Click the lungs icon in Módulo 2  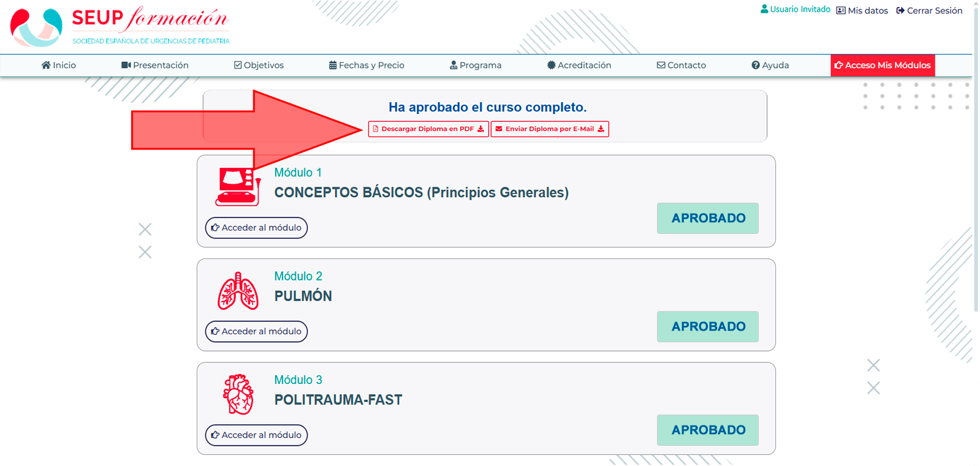(x=238, y=291)
